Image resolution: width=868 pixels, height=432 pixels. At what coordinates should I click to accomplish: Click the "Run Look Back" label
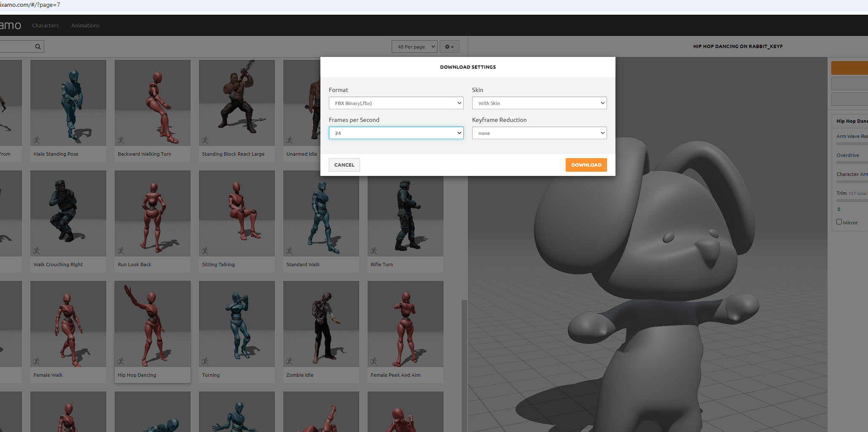(134, 265)
